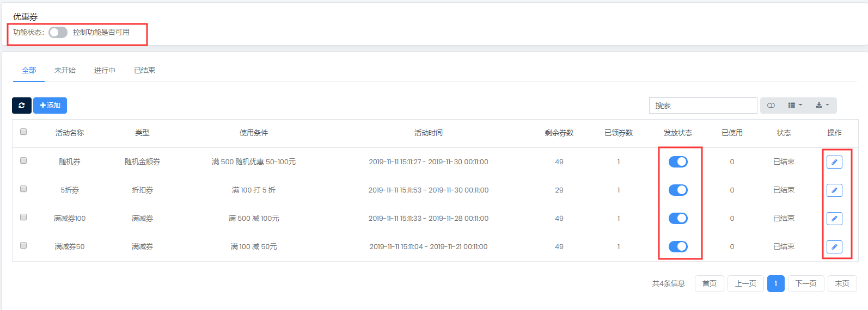
Task: Switch to the 全部 tab
Action: (x=29, y=71)
